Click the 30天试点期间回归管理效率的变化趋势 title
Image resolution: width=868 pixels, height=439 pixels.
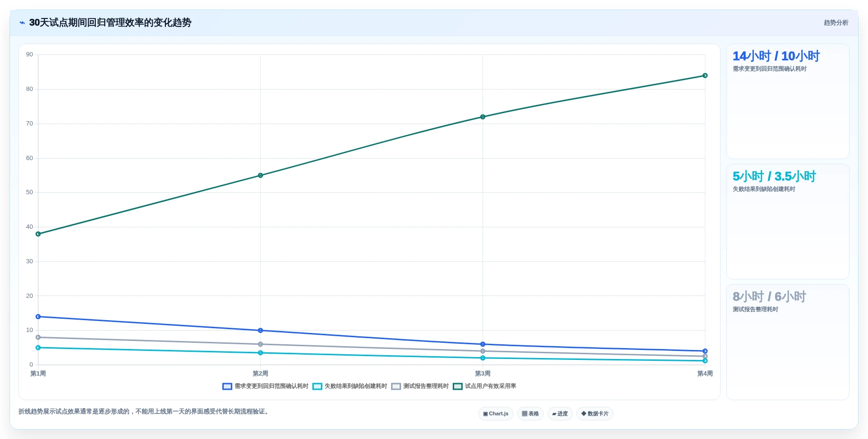click(110, 23)
